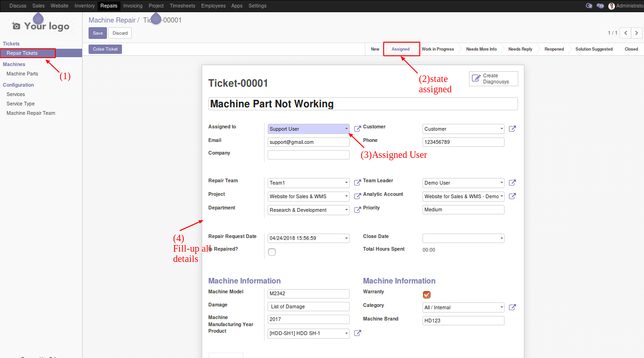The height and width of the screenshot is (358, 644).
Task: Click the camera icon on Your logo
Action: tap(16, 26)
